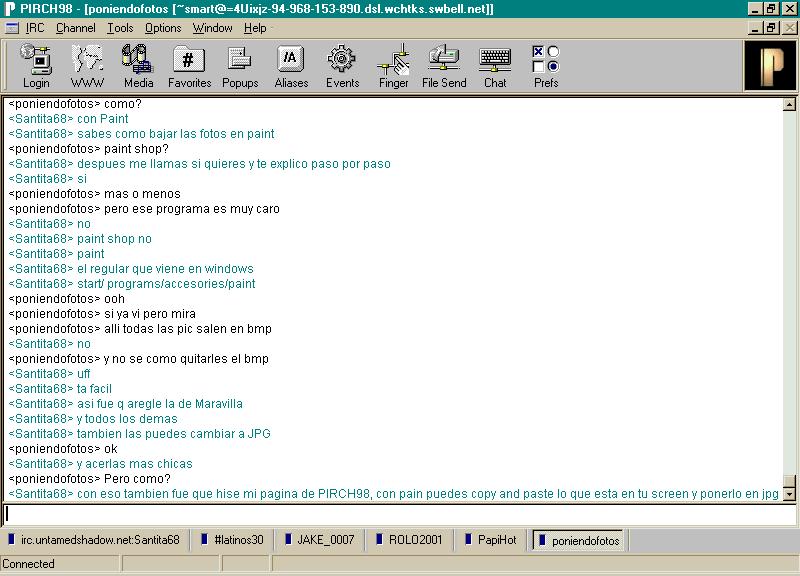Viewport: 800px width, 576px height.
Task: Open the Favorites channels icon
Action: [x=189, y=66]
